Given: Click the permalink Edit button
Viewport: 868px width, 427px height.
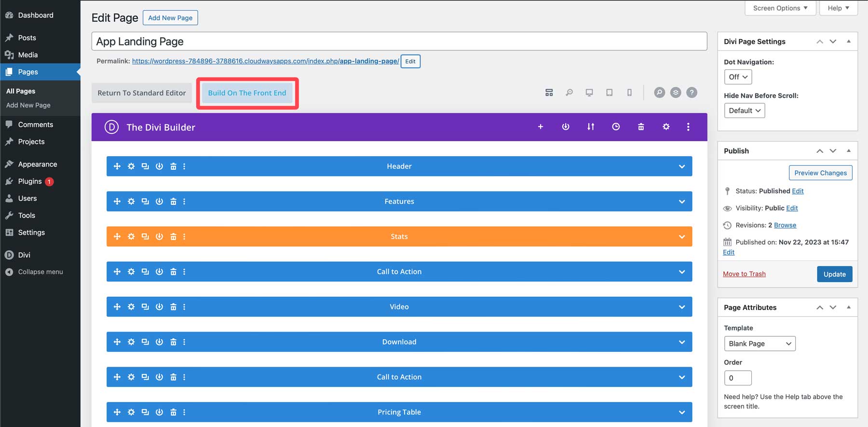Looking at the screenshot, I should pyautogui.click(x=410, y=61).
